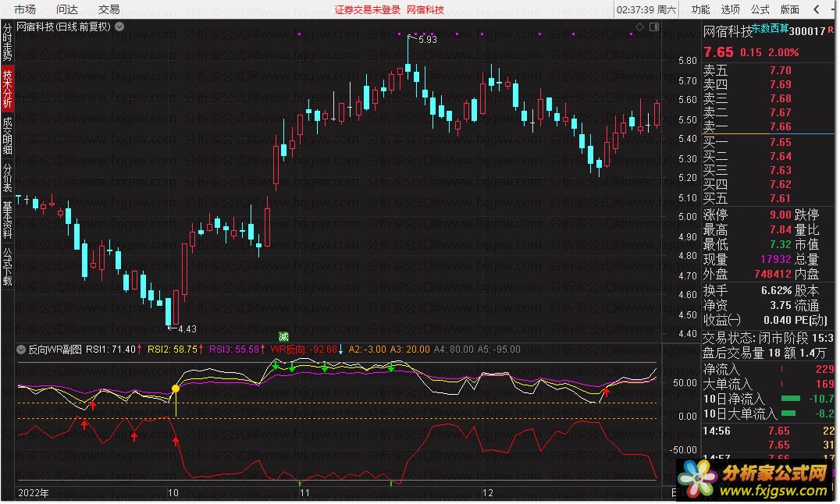Image resolution: width=840 pixels, height=504 pixels.
Task: Select the 分时走势 side tab
Action: click(x=8, y=42)
